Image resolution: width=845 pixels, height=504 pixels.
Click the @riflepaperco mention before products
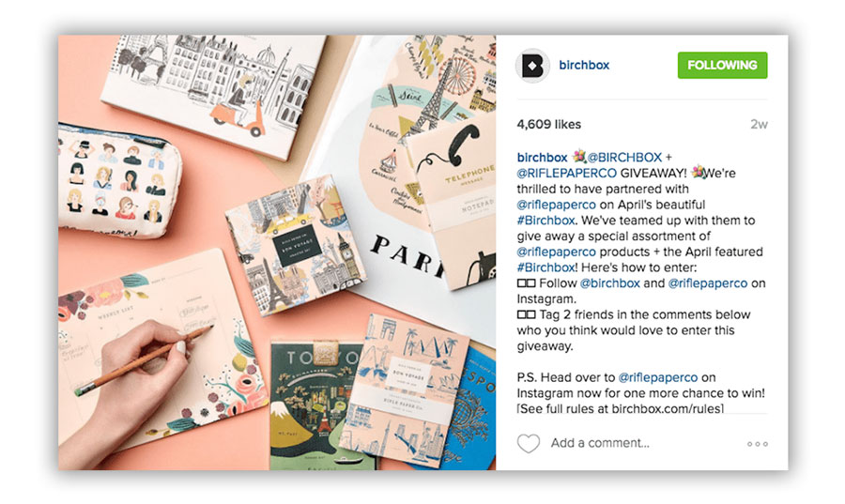pos(556,252)
